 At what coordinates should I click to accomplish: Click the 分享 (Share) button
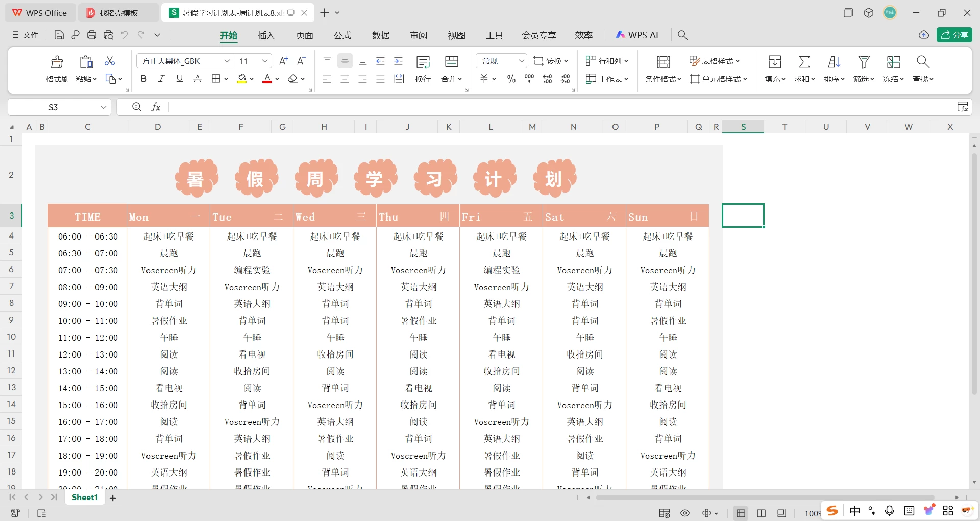coord(954,35)
